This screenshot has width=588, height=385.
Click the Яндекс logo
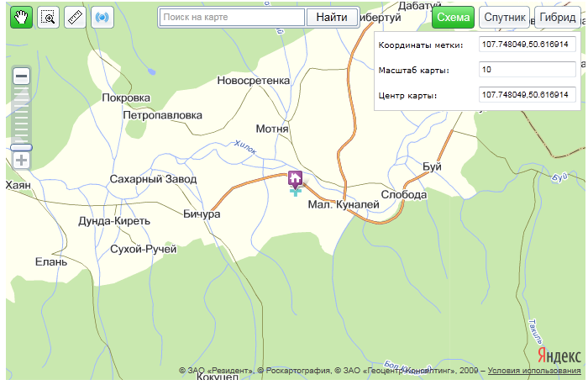coord(559,355)
